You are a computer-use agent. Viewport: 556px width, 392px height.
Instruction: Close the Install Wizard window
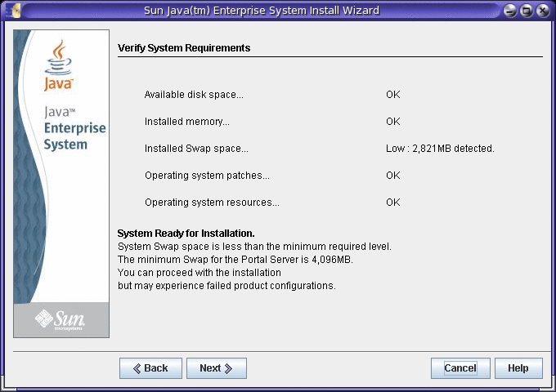click(543, 11)
